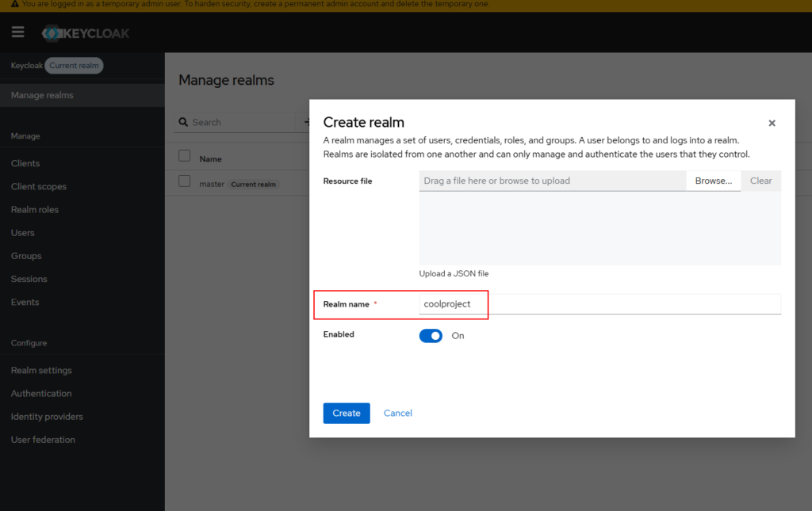This screenshot has width=812, height=511.
Task: Navigate to Realm roles
Action: coord(35,209)
